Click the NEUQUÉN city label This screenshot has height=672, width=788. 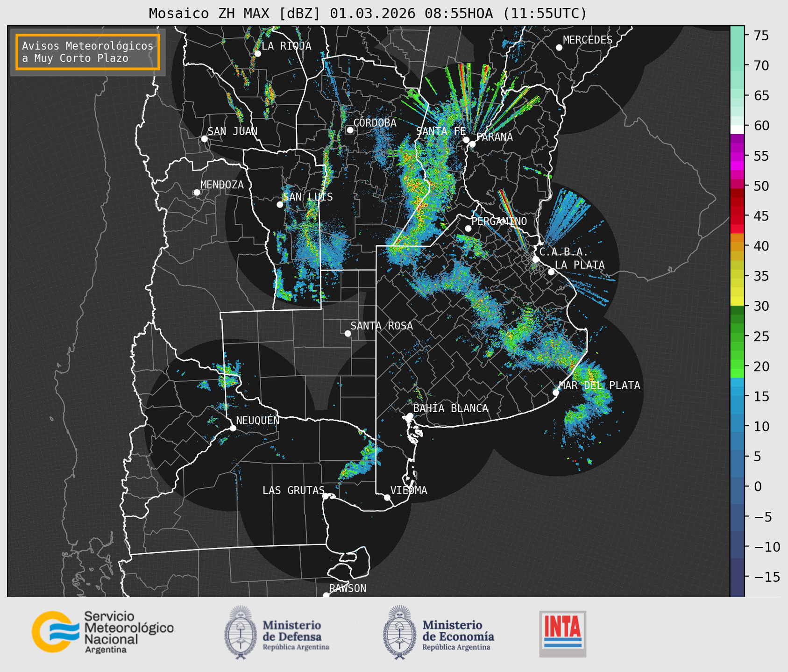(258, 420)
